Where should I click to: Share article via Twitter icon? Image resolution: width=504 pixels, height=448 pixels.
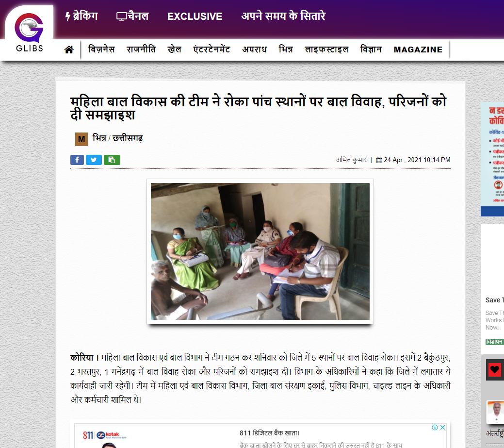point(94,160)
